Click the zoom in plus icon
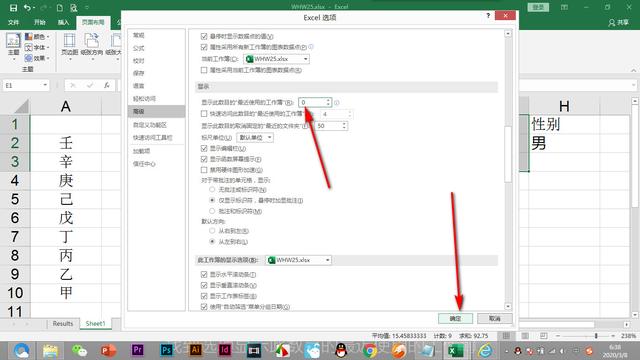This screenshot has height=360, width=640. (613, 336)
